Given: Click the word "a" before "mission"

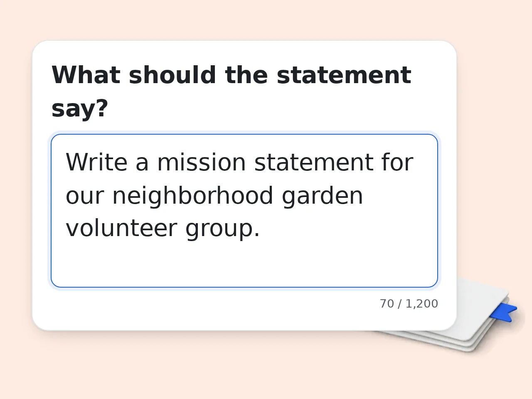Looking at the screenshot, I should click(x=142, y=162).
